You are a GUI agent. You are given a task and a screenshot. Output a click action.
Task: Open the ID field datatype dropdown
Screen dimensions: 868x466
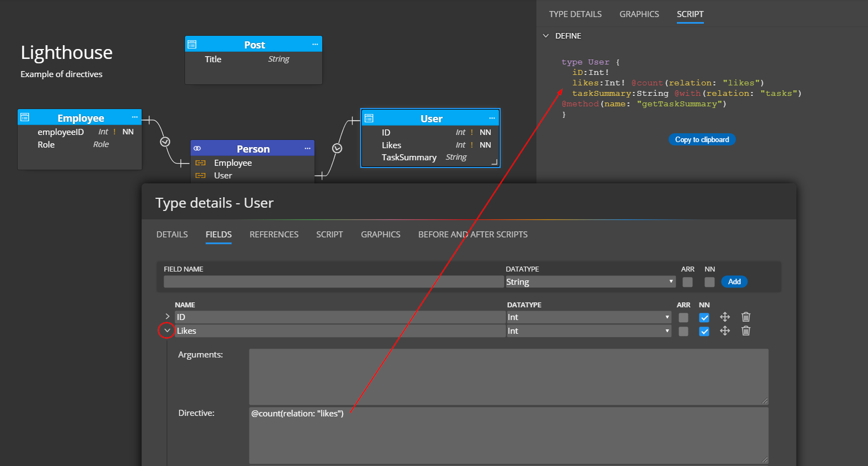[589, 317]
